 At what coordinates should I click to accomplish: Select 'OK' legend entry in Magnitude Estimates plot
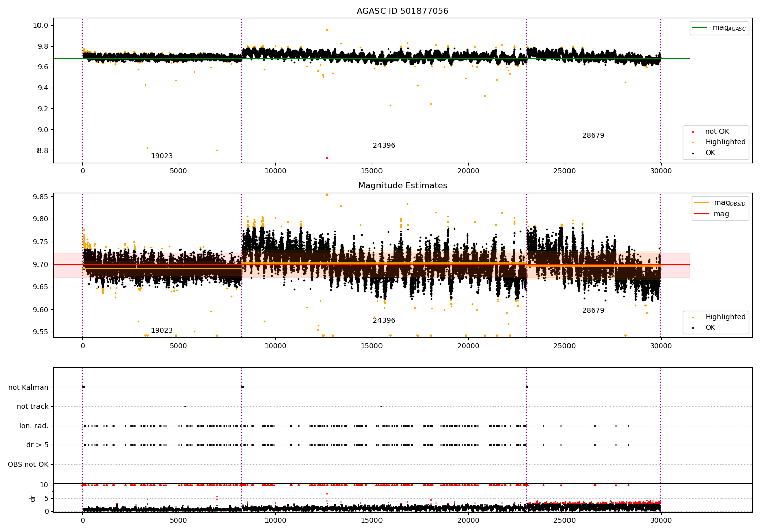(x=710, y=328)
